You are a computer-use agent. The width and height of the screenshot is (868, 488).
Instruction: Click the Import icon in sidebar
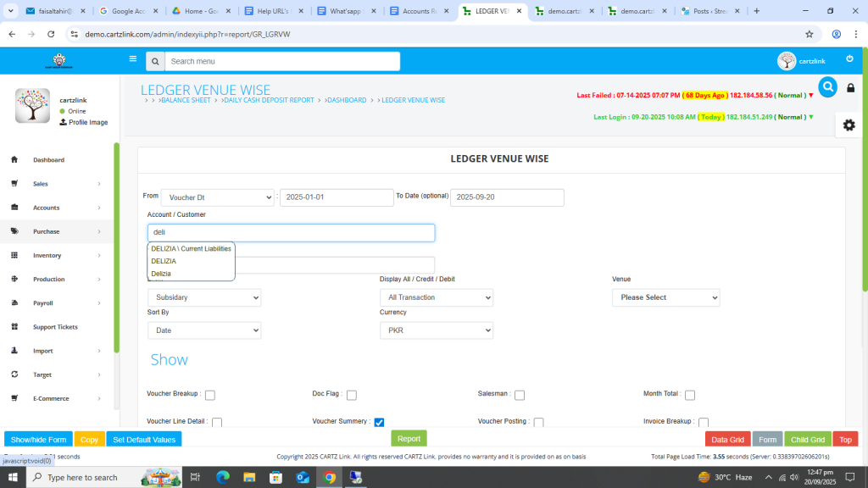pos(14,350)
